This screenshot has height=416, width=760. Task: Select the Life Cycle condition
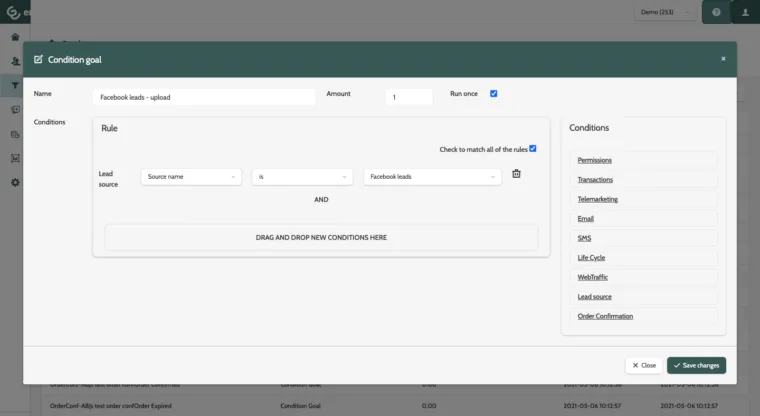coord(591,257)
